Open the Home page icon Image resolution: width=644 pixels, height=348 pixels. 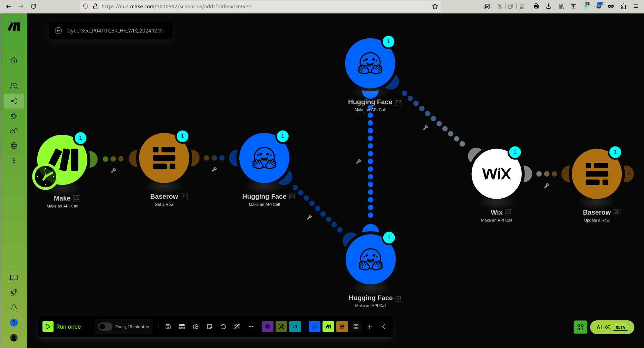(14, 60)
